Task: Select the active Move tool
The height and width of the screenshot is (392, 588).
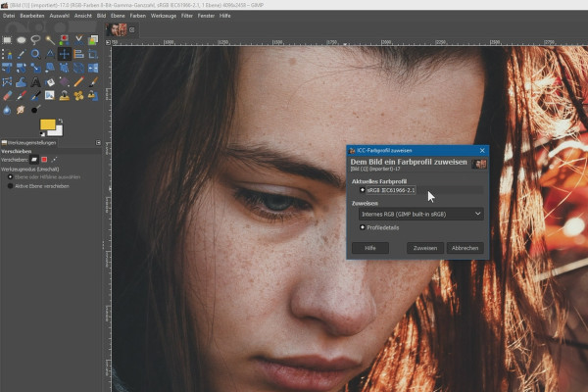Action: 64,54
